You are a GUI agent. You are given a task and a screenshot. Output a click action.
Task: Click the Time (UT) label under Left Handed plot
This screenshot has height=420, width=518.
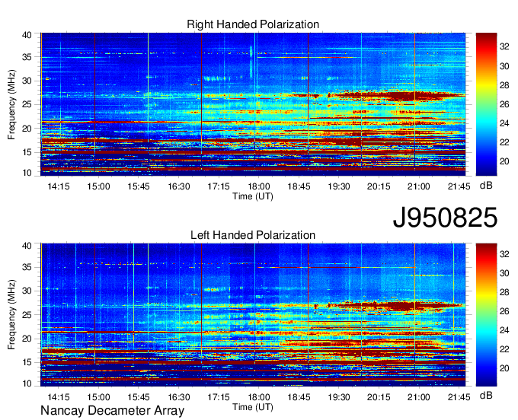tap(253, 407)
